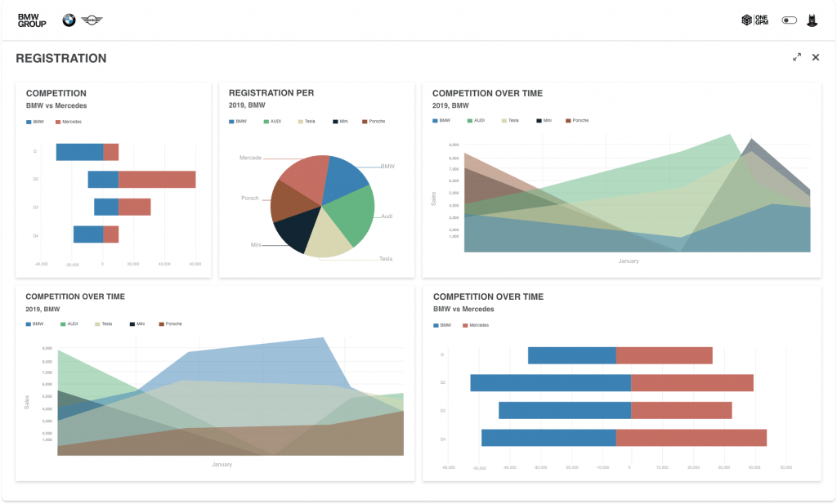The height and width of the screenshot is (504, 837).
Task: Pick Q3 Mercedes bar in Competition Over Time bar chart
Action: click(682, 411)
